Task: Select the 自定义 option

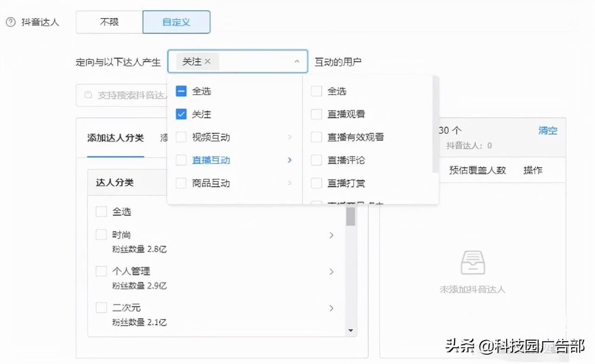Action: coord(176,22)
